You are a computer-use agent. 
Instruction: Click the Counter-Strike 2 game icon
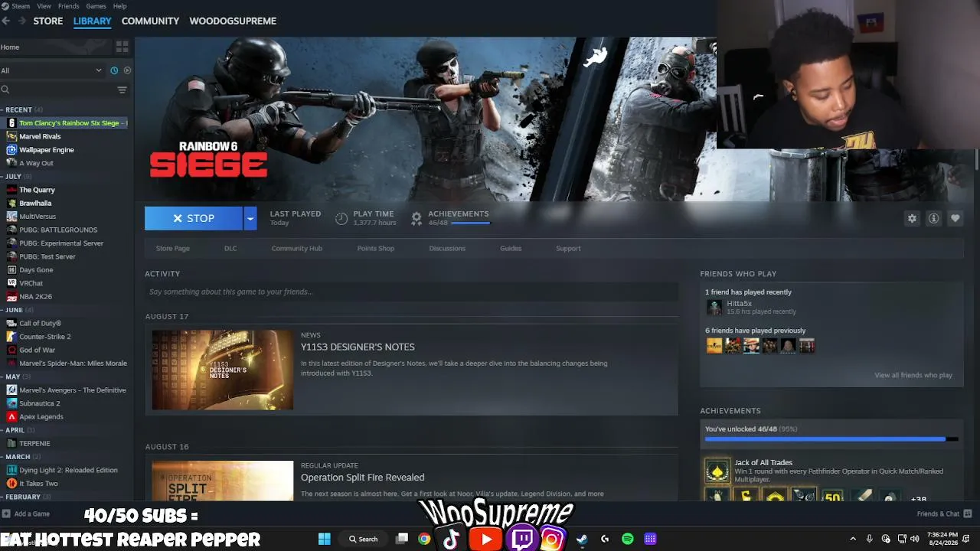[x=11, y=337]
